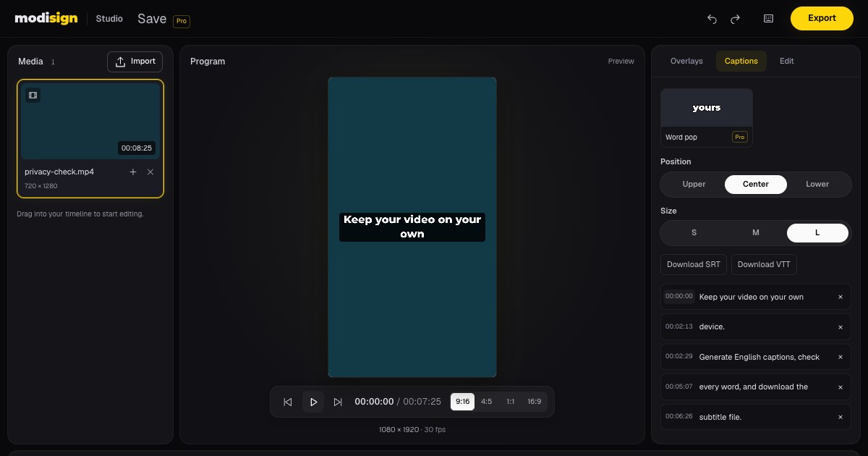The image size is (868, 456).
Task: Edit caption text "every word, and download the"
Action: (x=754, y=387)
